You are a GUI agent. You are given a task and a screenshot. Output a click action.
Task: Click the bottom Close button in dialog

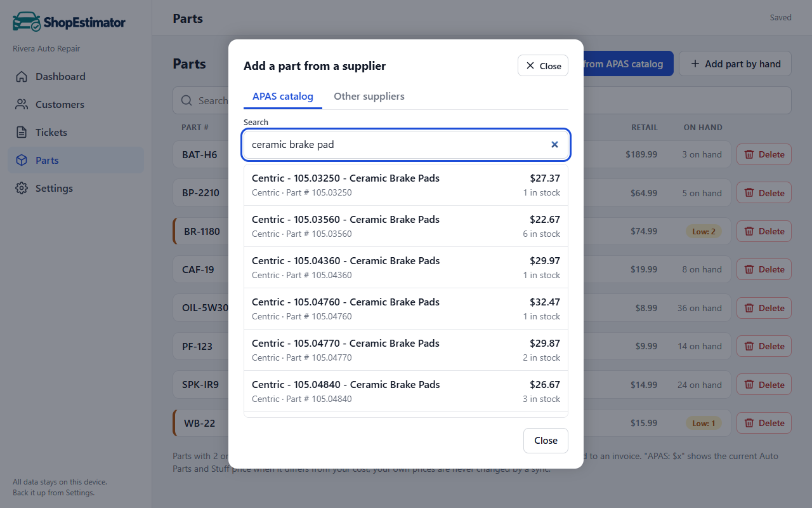click(x=546, y=441)
